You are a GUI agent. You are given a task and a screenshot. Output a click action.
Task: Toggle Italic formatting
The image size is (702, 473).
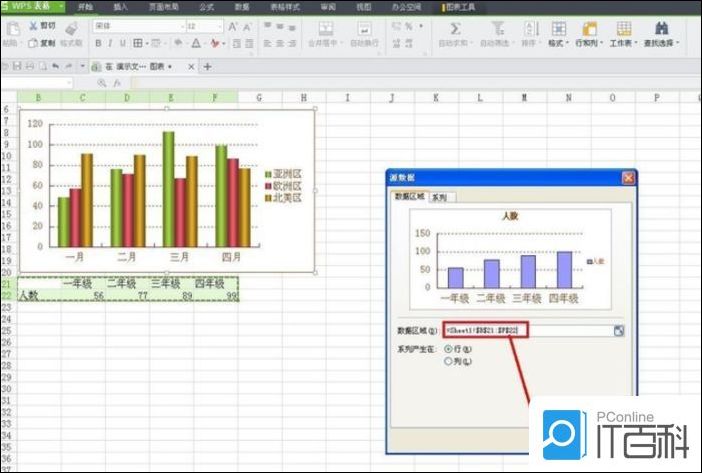tap(110, 43)
